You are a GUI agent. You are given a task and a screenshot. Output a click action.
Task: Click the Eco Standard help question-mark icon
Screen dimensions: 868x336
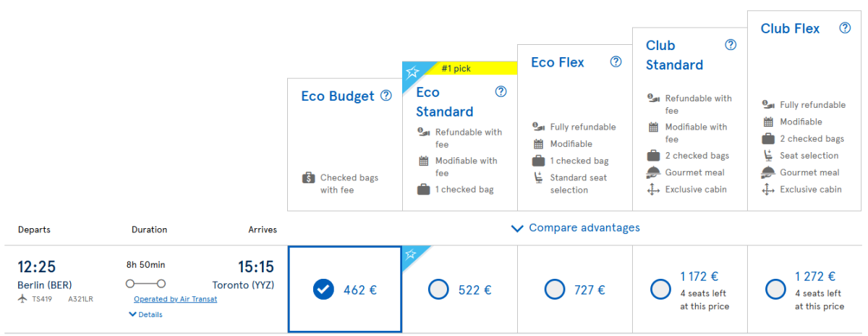501,91
